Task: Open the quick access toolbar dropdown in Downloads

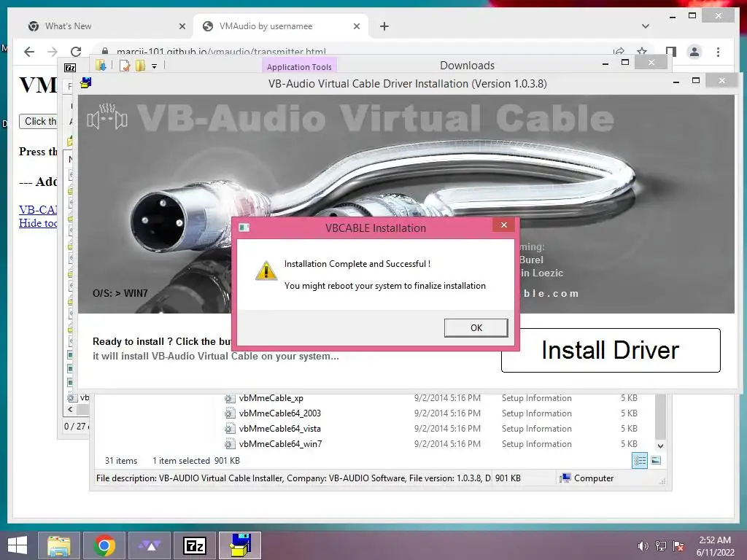Action: (x=155, y=66)
